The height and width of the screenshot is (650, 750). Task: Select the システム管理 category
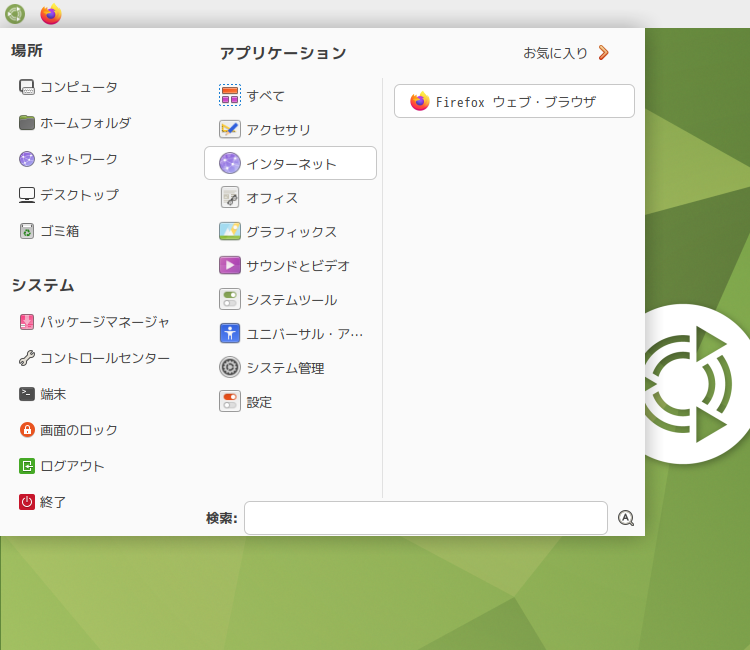pyautogui.click(x=290, y=367)
